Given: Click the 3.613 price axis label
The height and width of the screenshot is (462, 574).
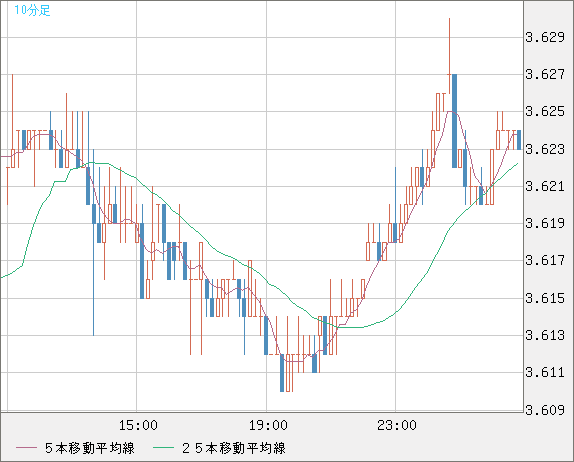Looking at the screenshot, I should point(545,335).
